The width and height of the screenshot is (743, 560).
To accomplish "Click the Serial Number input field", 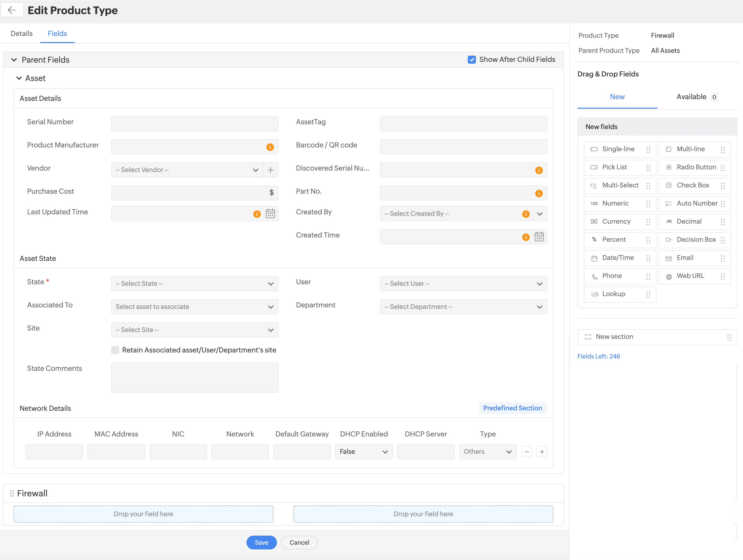I will coord(194,124).
